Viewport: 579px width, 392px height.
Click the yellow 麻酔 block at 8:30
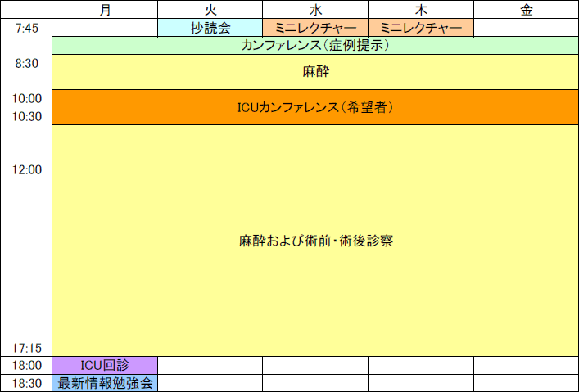(315, 72)
